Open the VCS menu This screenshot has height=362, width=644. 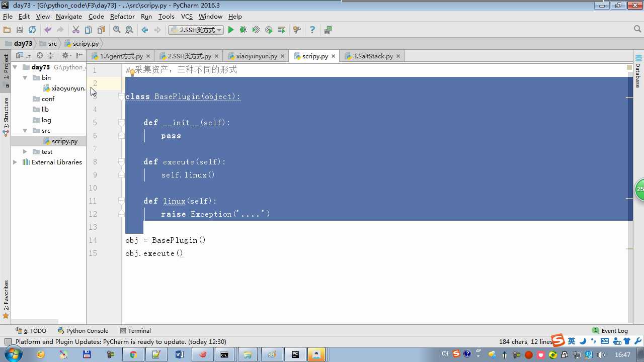pos(187,17)
